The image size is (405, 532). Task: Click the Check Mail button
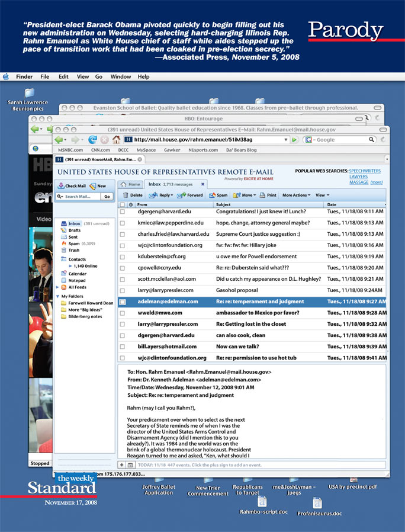pos(72,186)
